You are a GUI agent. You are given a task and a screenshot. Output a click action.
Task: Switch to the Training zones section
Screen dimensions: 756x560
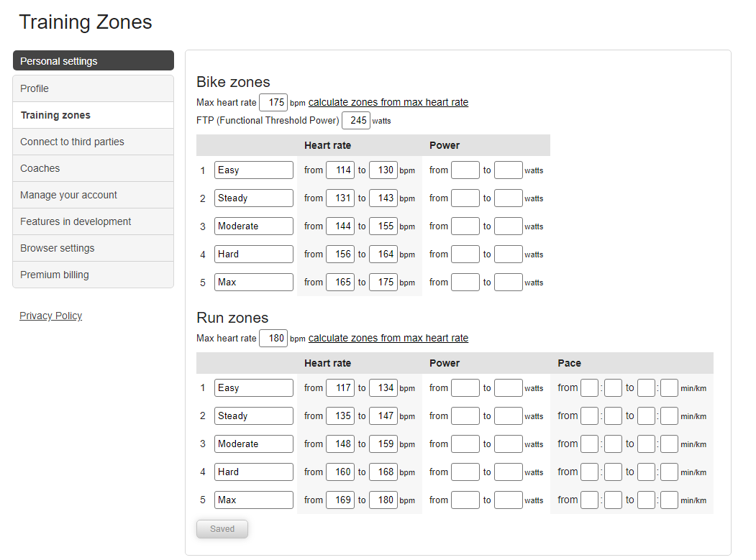point(55,114)
